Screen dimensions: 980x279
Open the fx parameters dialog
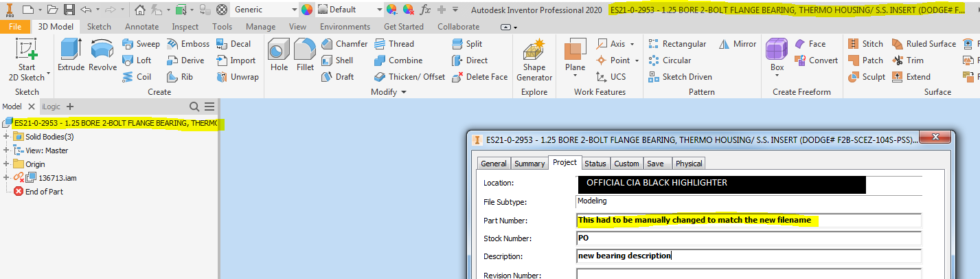(x=425, y=10)
